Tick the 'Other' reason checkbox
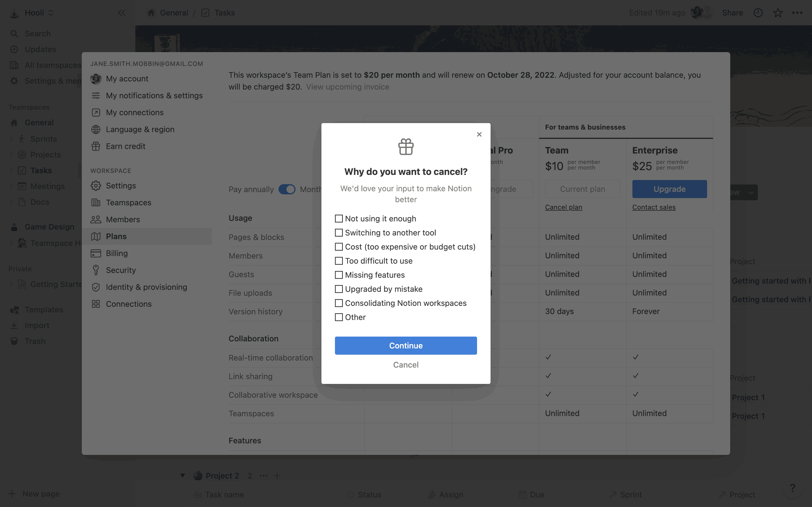This screenshot has height=507, width=812. (339, 317)
